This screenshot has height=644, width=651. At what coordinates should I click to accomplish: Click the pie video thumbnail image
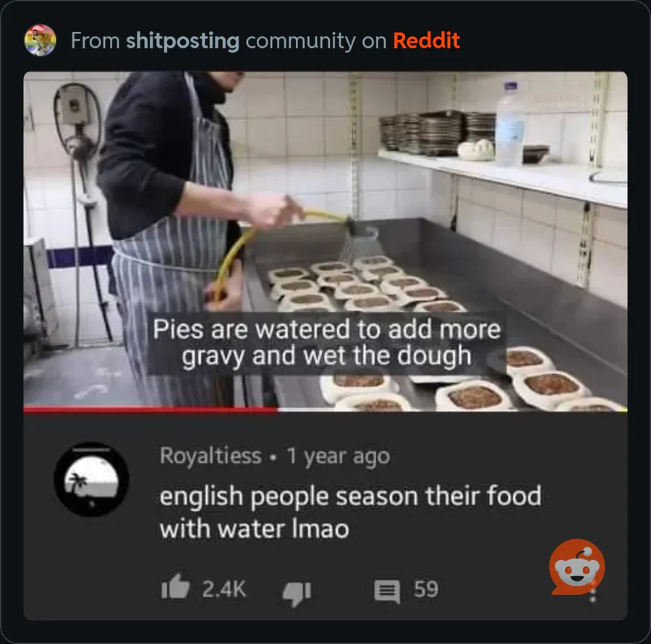coord(325,240)
